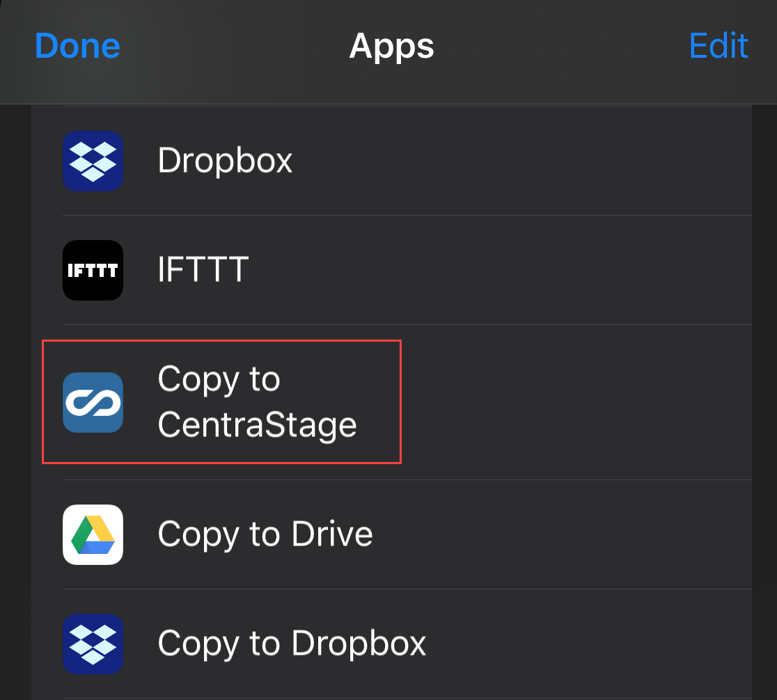Tap Edit in the Apps header
Screen dimensions: 777x700
tap(718, 46)
